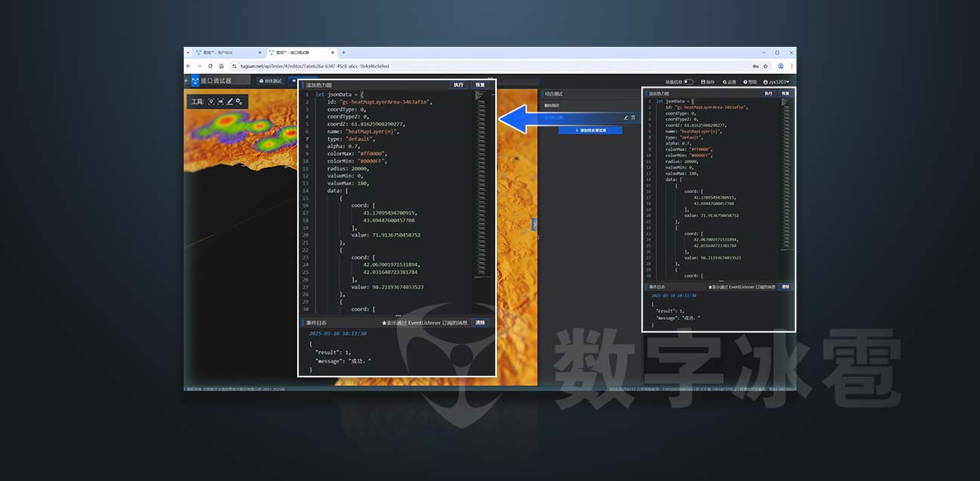
Task: Bookmark this page with the star icon
Action: tap(765, 67)
